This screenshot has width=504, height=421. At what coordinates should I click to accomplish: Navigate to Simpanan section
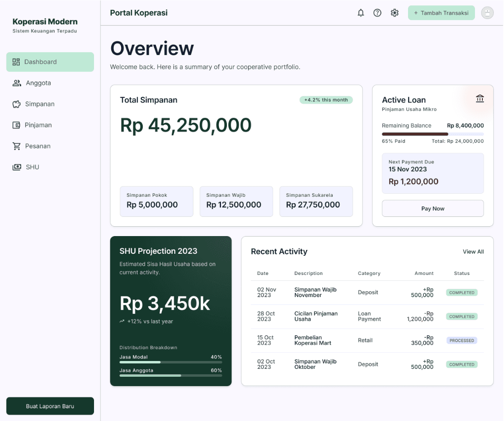coord(50,104)
